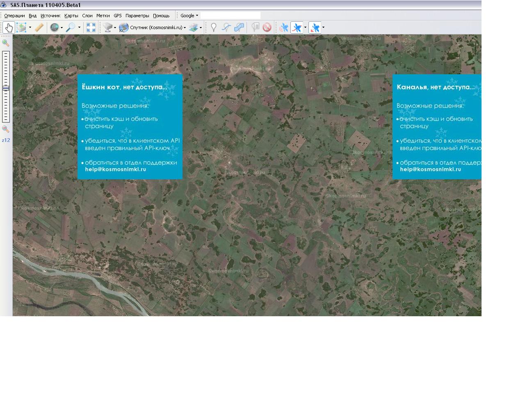
Task: Select the hand pan tool
Action: [9, 27]
